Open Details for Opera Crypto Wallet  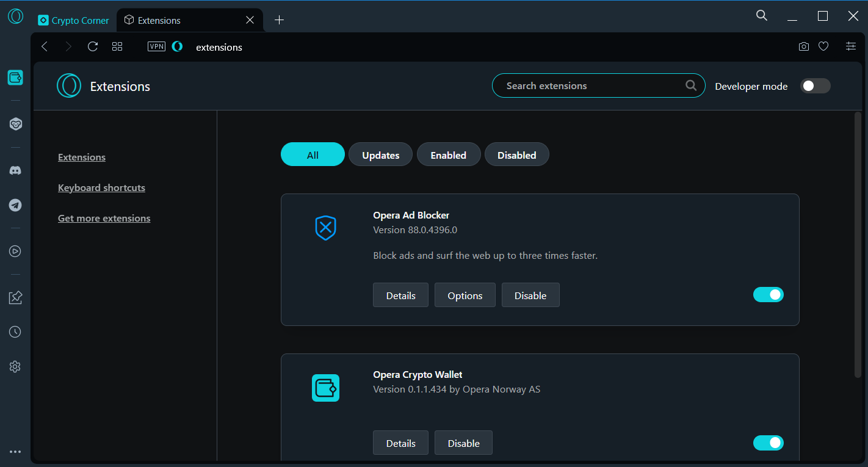click(x=400, y=443)
